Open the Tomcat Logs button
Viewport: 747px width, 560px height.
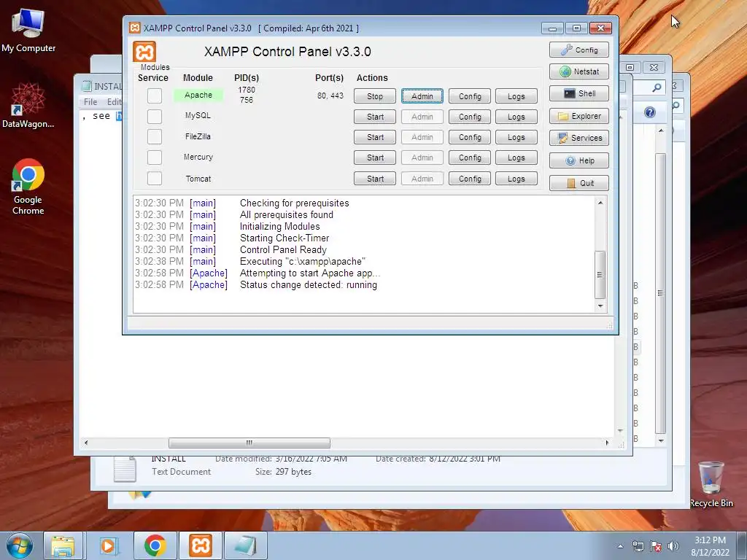pyautogui.click(x=516, y=179)
